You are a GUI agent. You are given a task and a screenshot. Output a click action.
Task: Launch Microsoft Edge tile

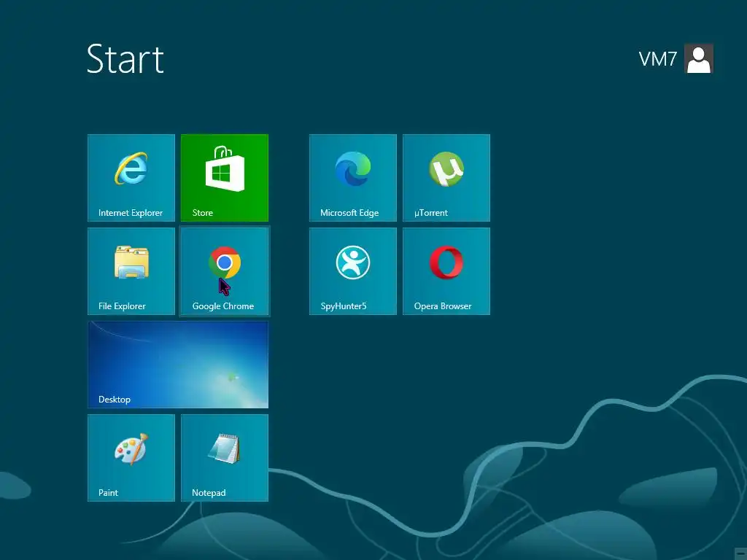352,178
